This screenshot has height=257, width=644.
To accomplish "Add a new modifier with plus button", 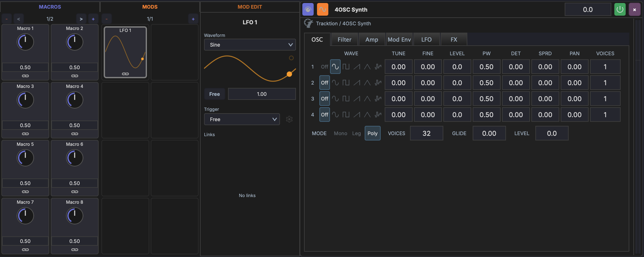I will pyautogui.click(x=193, y=19).
